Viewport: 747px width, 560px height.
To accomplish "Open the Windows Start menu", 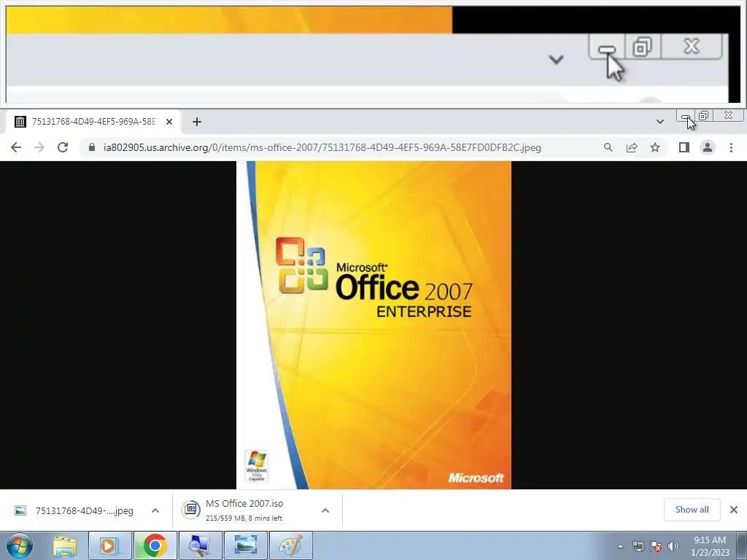I will click(20, 545).
